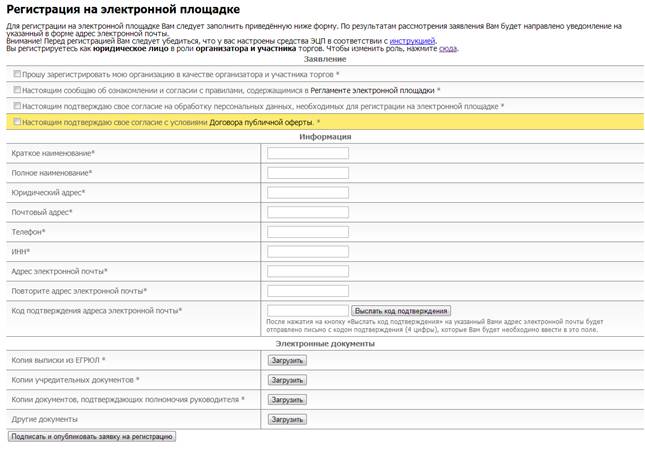Viewport: 645px width, 449px height.
Task: Click the Телефон input field
Action: tap(308, 232)
